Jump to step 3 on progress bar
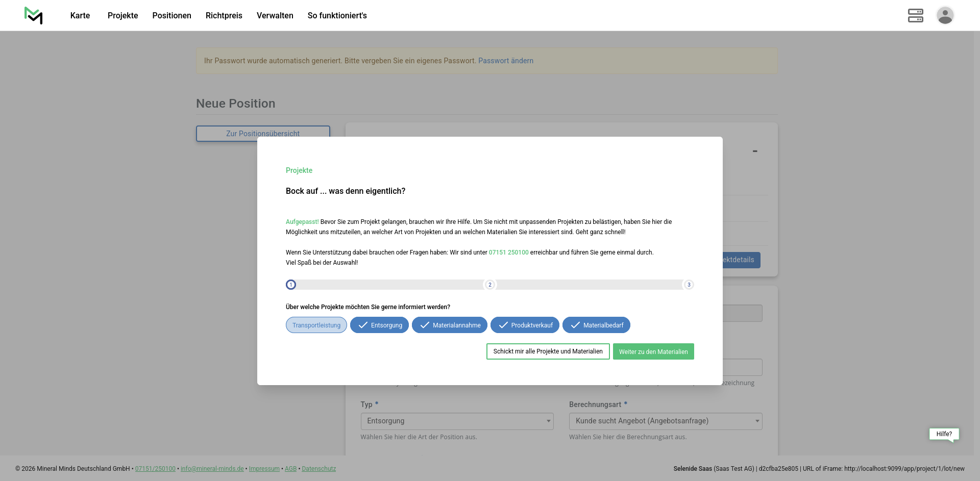Screen dimensions: 980x481 point(689,285)
